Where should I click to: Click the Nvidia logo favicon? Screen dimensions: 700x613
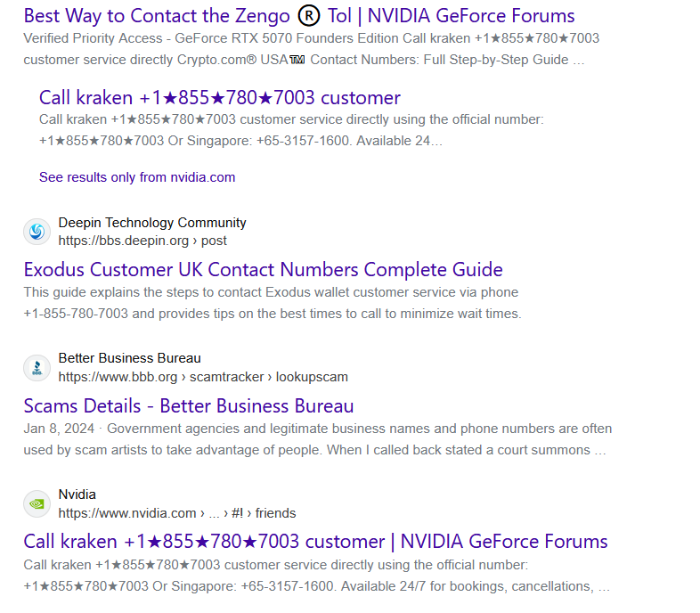click(37, 504)
